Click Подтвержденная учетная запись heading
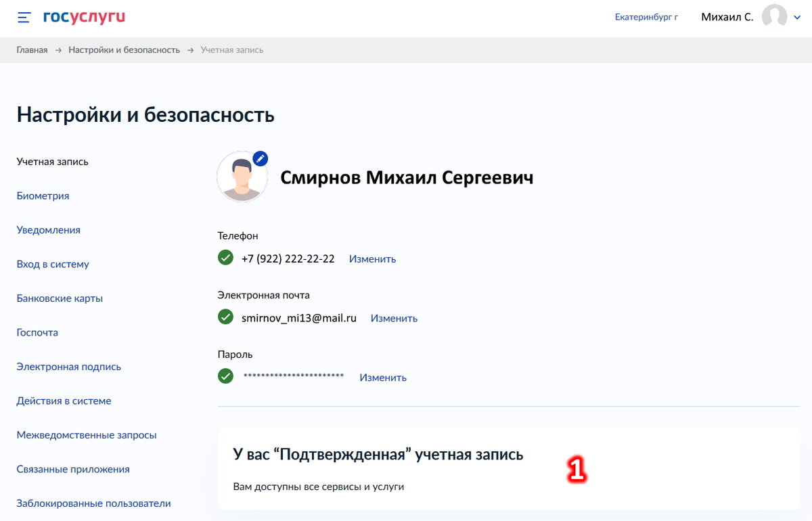Screen dimensions: 812x521 coord(378,454)
